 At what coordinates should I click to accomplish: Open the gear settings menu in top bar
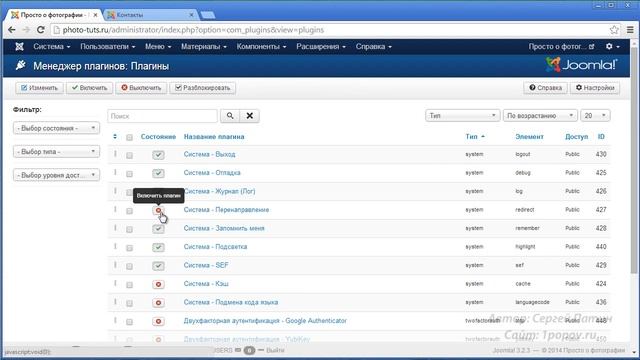[612, 47]
